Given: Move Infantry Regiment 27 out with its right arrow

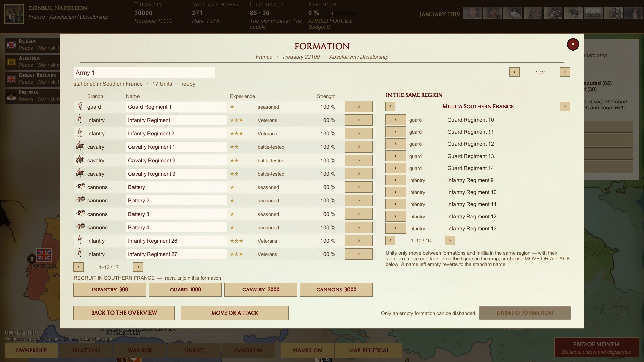Looking at the screenshot, I should [359, 254].
